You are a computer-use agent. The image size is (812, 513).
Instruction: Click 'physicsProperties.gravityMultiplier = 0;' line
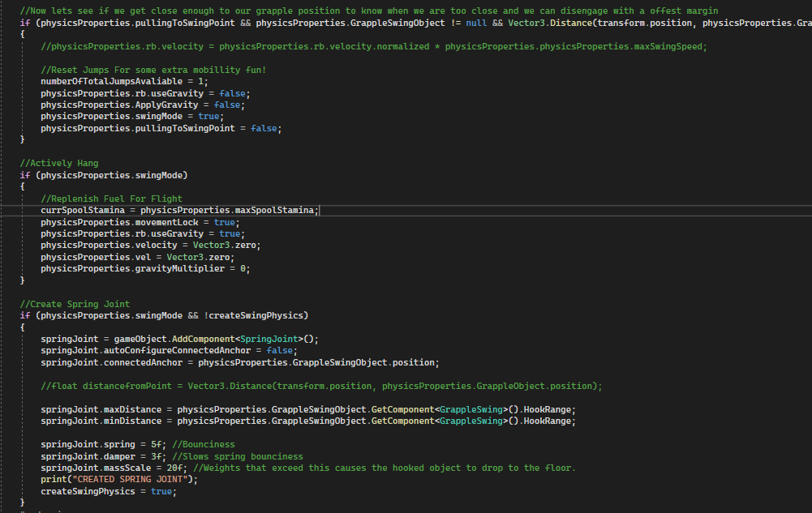click(145, 268)
